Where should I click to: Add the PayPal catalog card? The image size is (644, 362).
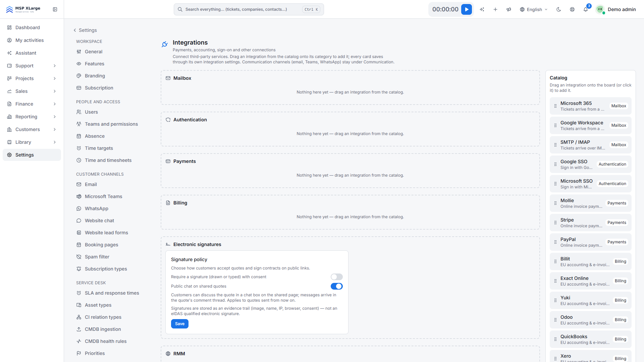tap(590, 242)
